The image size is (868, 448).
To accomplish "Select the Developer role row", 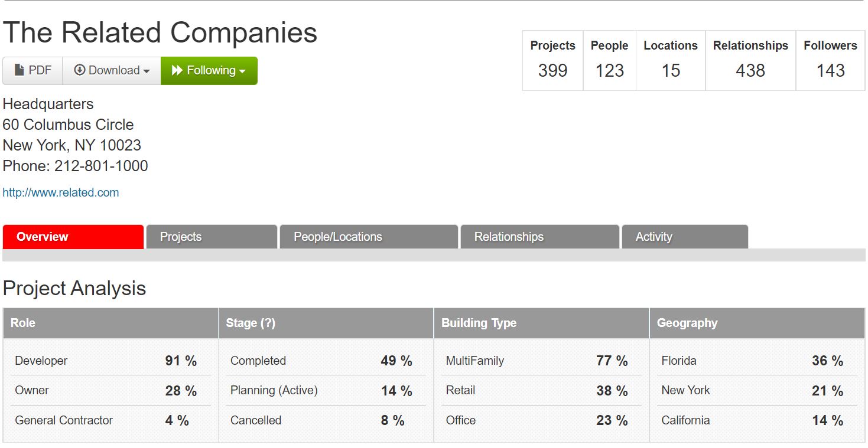I will (110, 361).
